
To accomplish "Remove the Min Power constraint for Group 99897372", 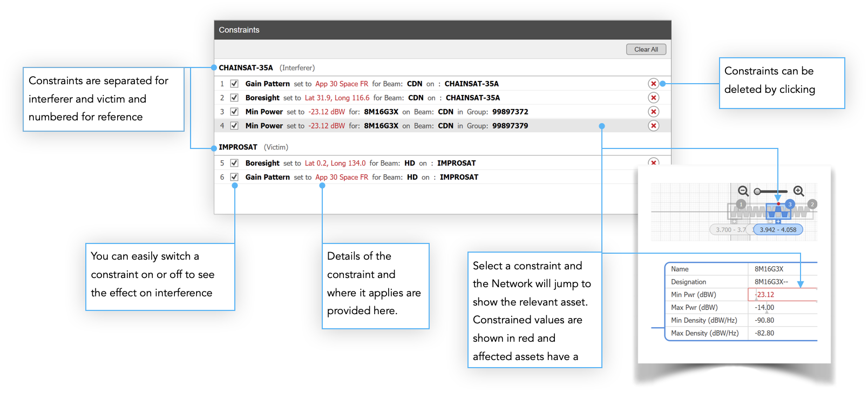I will point(653,112).
